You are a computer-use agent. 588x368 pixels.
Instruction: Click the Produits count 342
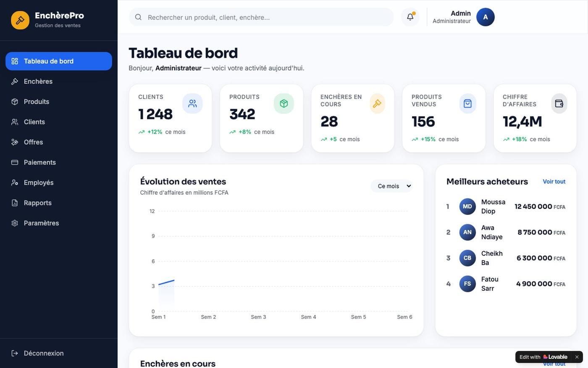[242, 114]
